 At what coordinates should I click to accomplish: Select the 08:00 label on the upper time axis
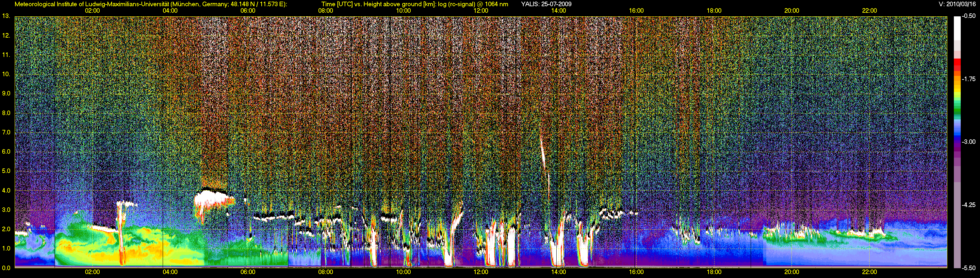[x=326, y=11]
